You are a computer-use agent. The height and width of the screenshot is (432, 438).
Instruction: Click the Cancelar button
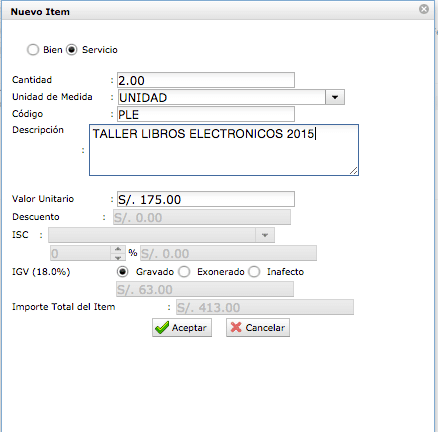tap(258, 328)
